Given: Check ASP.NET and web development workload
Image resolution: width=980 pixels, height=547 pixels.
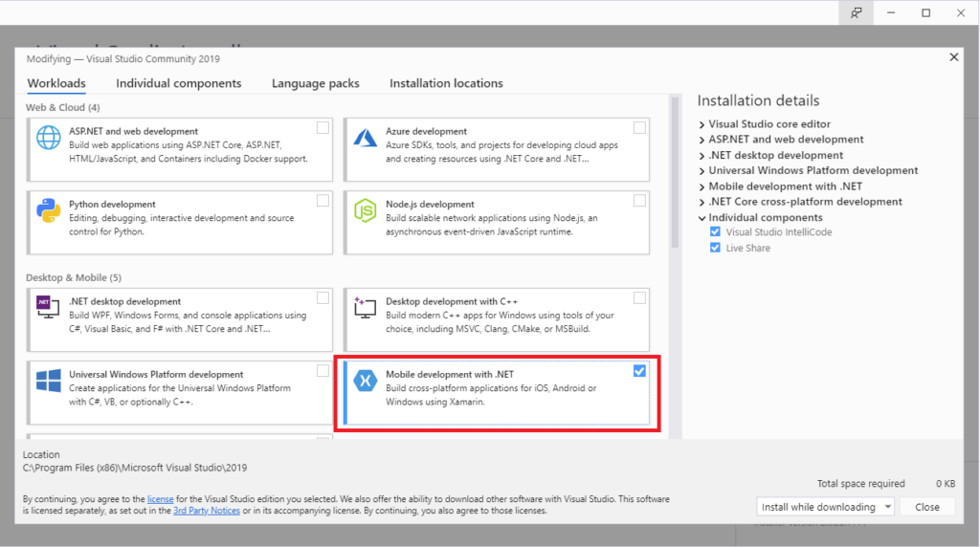Looking at the screenshot, I should 323,127.
